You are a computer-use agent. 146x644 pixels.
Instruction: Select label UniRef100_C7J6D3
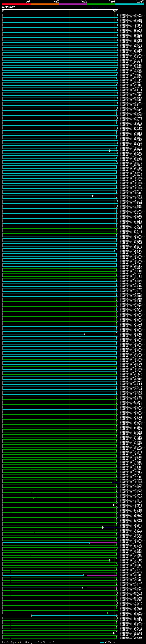131,93
